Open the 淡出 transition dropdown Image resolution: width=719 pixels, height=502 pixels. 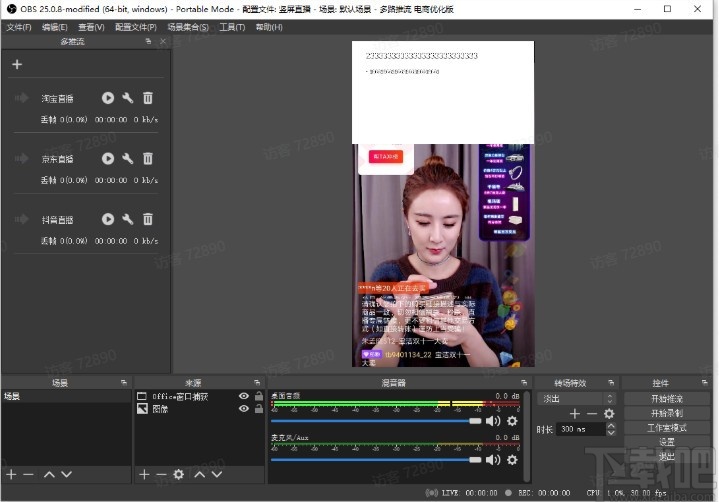coord(577,398)
